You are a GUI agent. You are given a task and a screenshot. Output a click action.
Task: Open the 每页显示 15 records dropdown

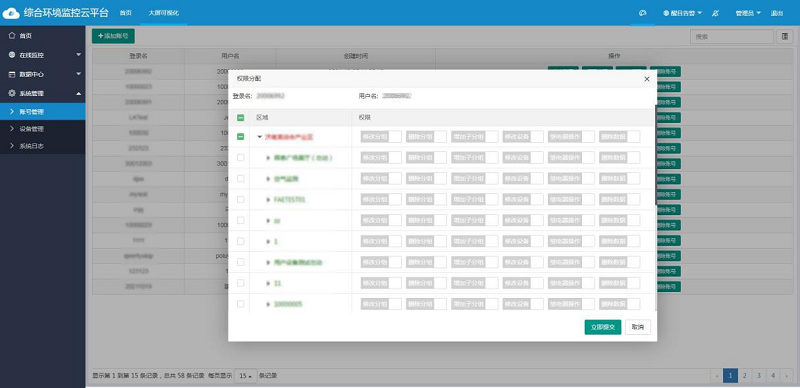[x=245, y=376]
